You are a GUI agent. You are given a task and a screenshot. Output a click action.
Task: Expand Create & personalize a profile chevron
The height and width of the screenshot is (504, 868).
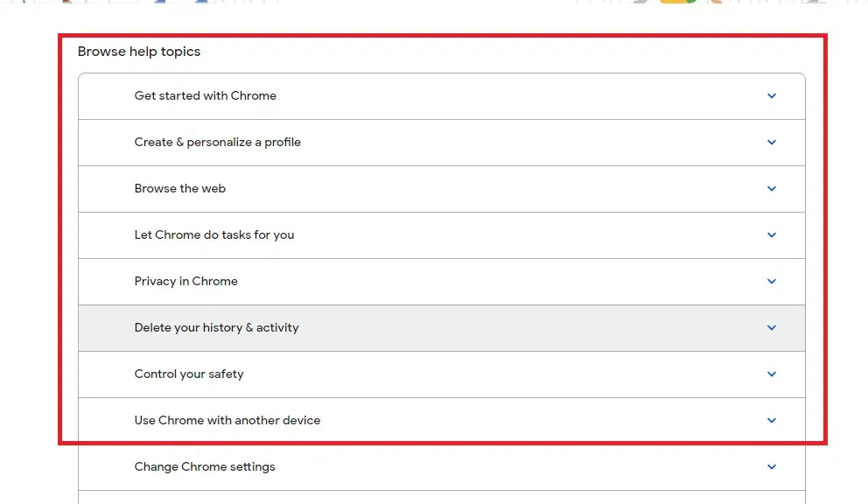point(771,143)
